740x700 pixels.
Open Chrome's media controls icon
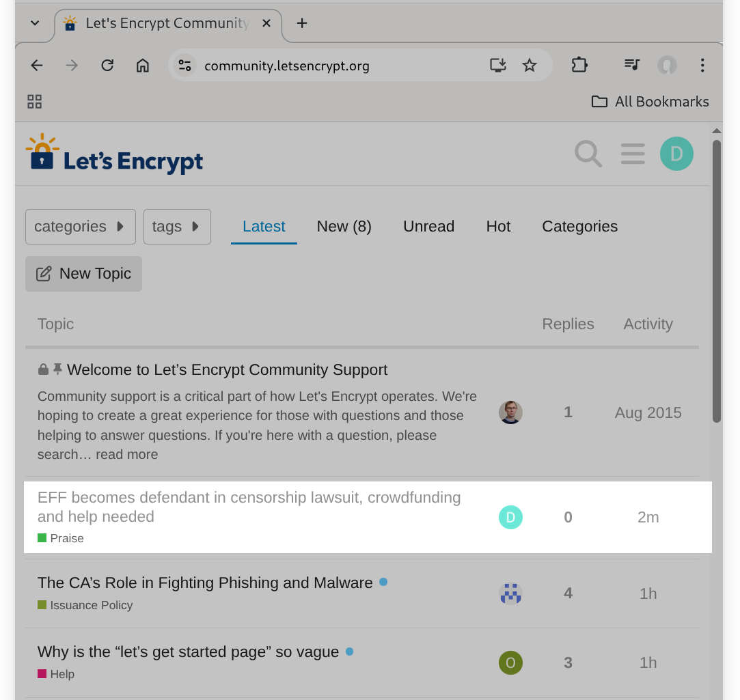coord(631,65)
